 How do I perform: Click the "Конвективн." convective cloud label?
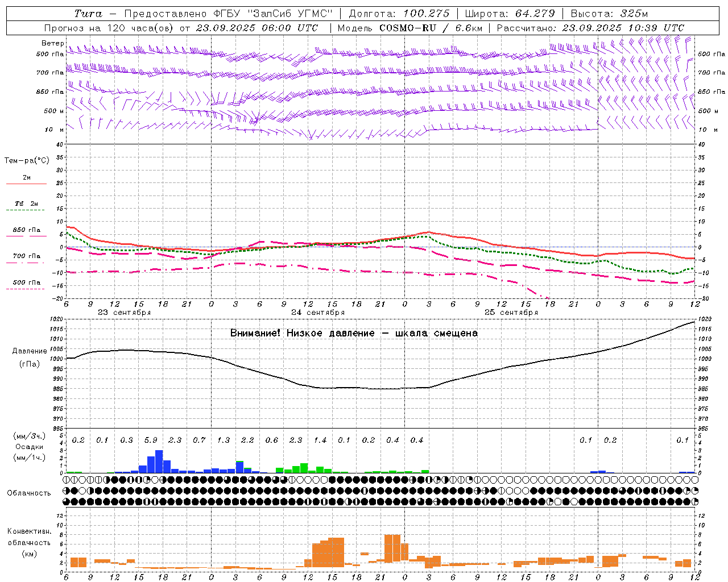(x=30, y=531)
